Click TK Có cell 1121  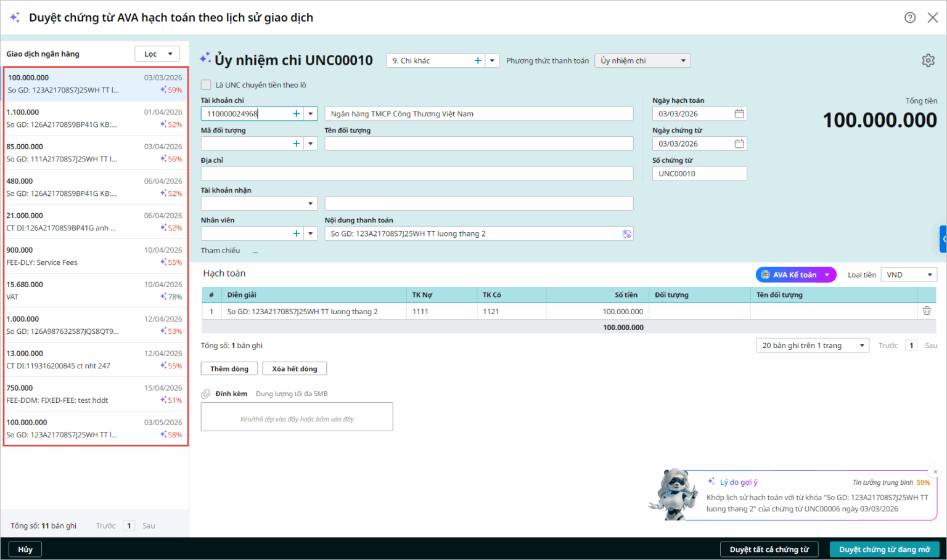[511, 311]
